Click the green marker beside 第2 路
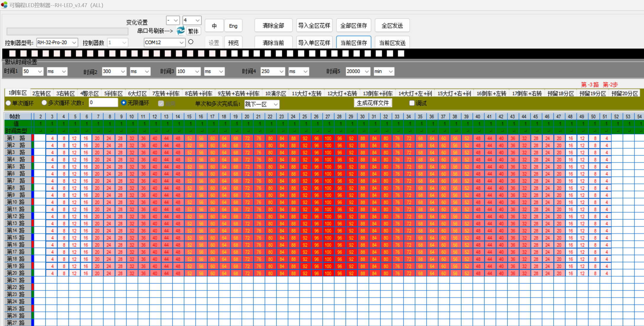Viewport: 644px width, 326px height. point(33,145)
